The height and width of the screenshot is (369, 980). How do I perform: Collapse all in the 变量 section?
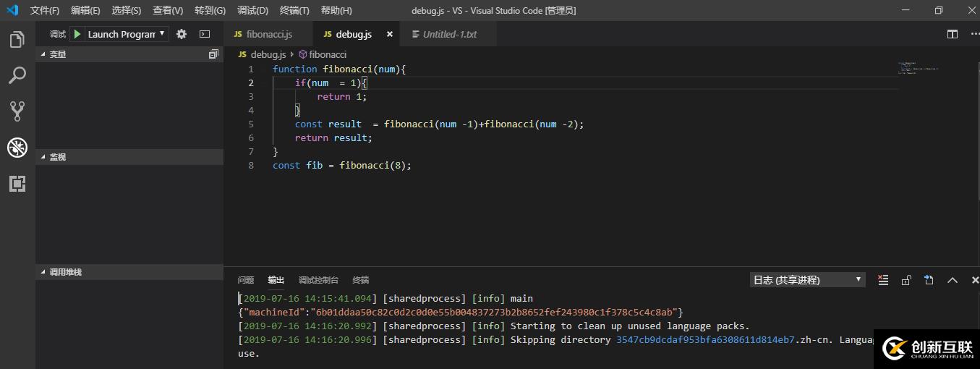[213, 54]
